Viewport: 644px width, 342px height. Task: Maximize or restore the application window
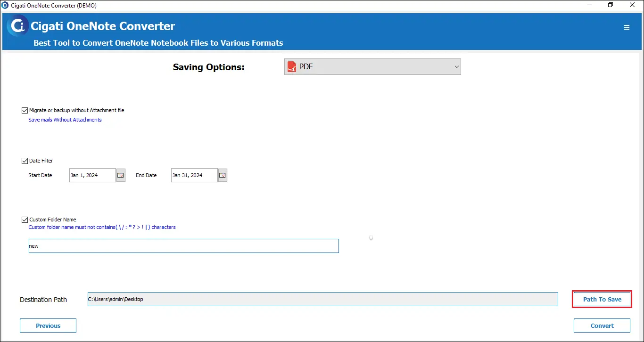[x=611, y=5]
